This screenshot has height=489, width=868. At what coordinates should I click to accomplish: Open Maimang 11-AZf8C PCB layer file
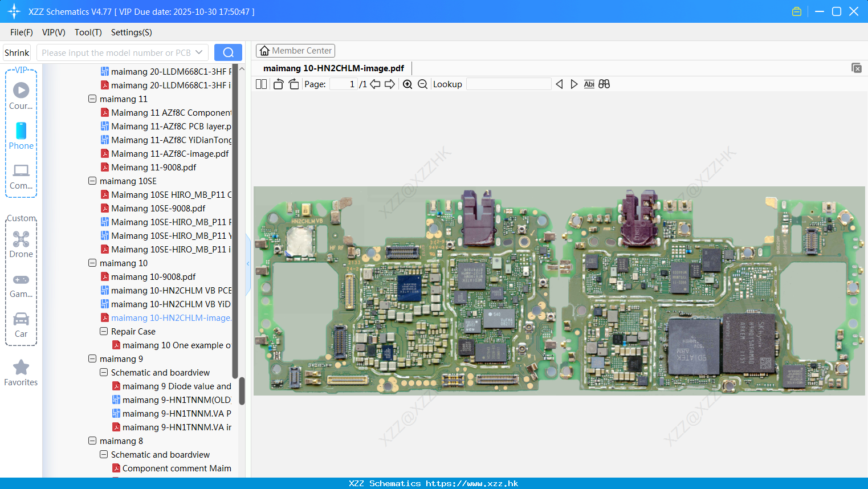[x=172, y=126]
